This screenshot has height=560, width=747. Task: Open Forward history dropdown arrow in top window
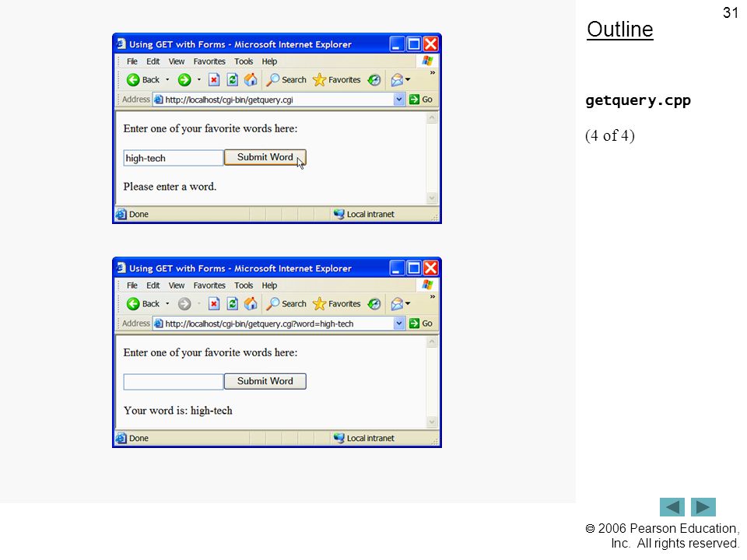coord(198,80)
